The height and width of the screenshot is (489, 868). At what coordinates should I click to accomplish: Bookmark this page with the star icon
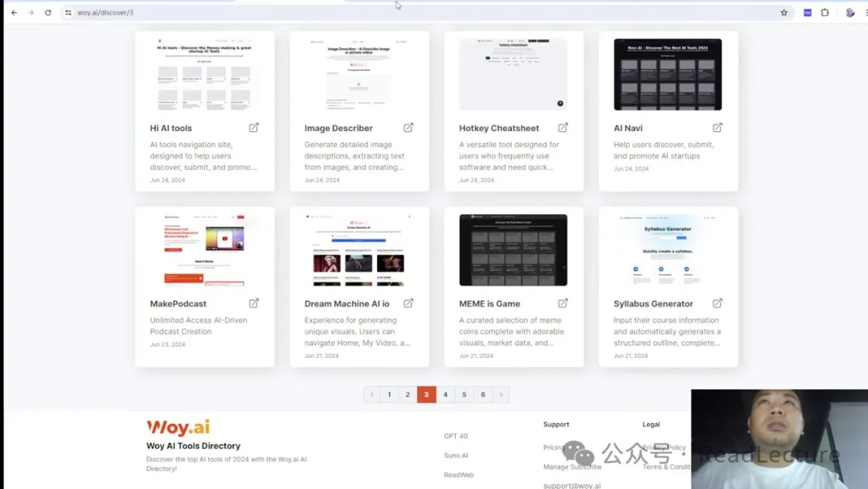tap(784, 13)
